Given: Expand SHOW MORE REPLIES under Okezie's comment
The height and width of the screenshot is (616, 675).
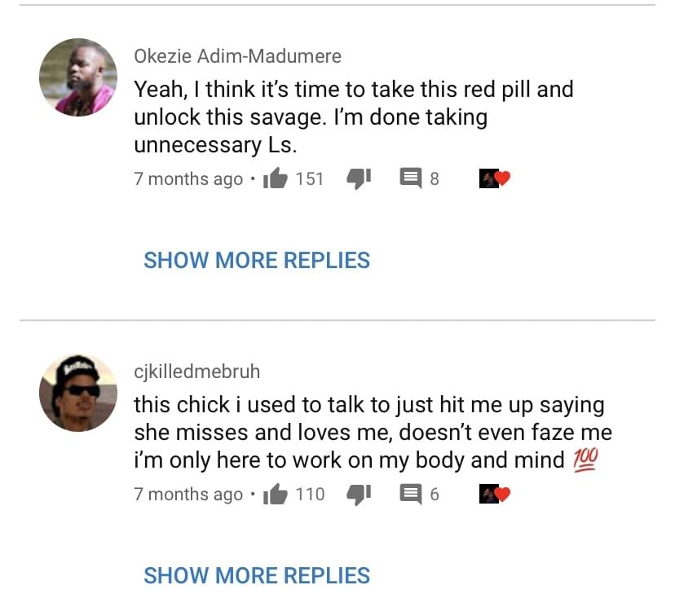Looking at the screenshot, I should click(x=257, y=260).
